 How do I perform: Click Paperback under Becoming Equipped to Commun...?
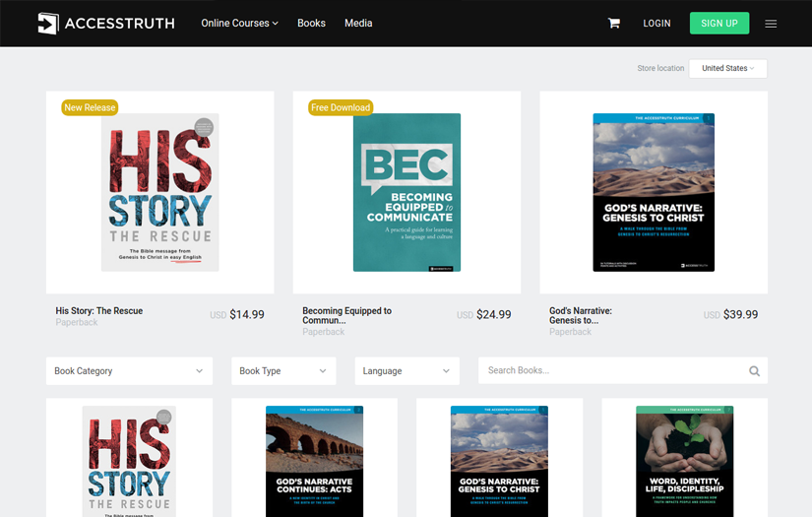click(x=323, y=332)
